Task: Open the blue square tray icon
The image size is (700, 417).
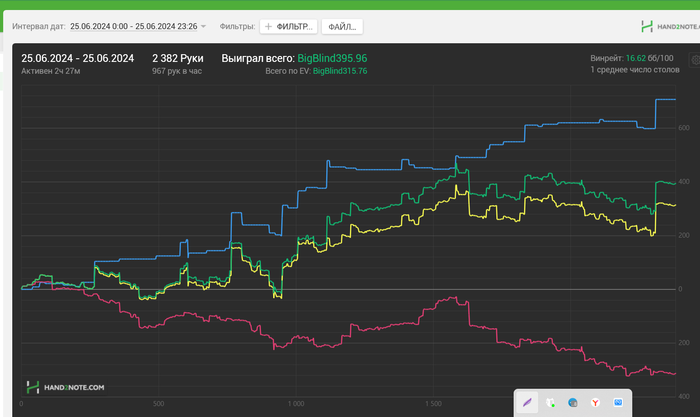Action: (618, 403)
